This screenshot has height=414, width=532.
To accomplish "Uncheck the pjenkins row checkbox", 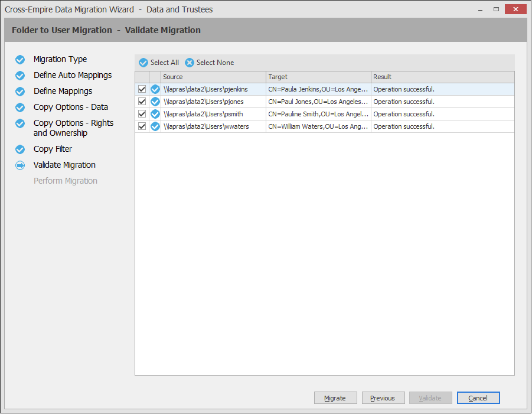I will click(x=142, y=89).
